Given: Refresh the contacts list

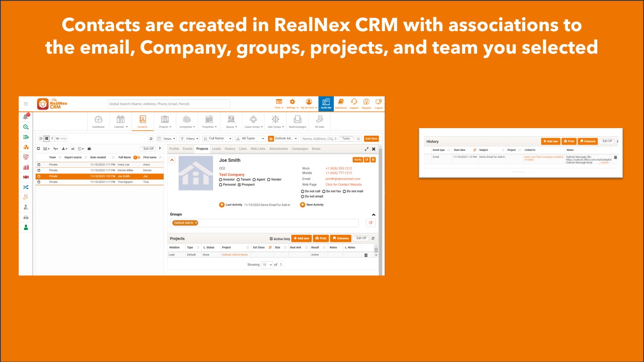Looking at the screenshot, I should point(151,139).
